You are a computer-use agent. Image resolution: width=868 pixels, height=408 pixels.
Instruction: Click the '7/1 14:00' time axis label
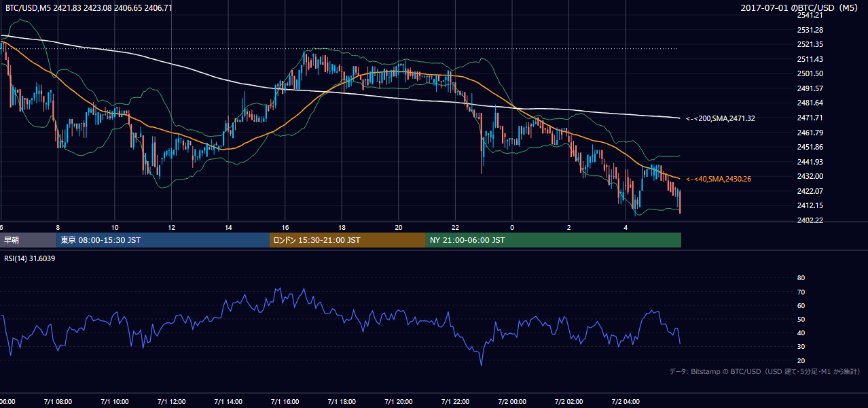[x=228, y=402]
